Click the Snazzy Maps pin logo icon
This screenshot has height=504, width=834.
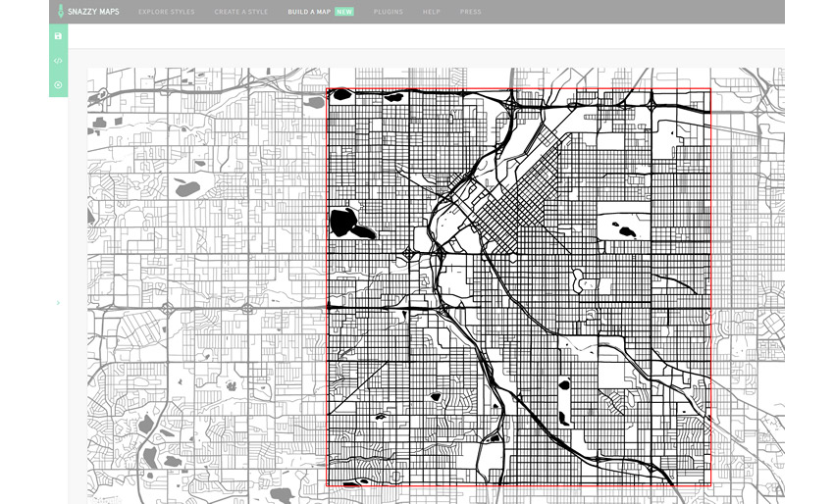60,12
